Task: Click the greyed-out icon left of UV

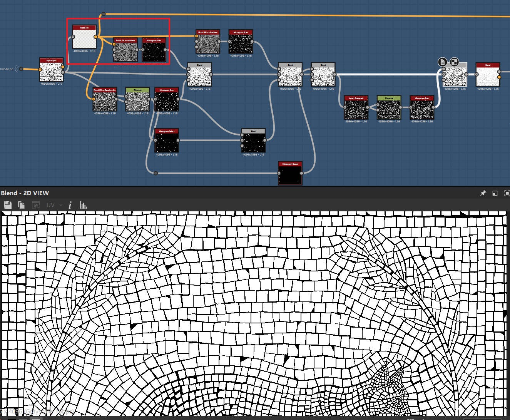Action: point(36,205)
